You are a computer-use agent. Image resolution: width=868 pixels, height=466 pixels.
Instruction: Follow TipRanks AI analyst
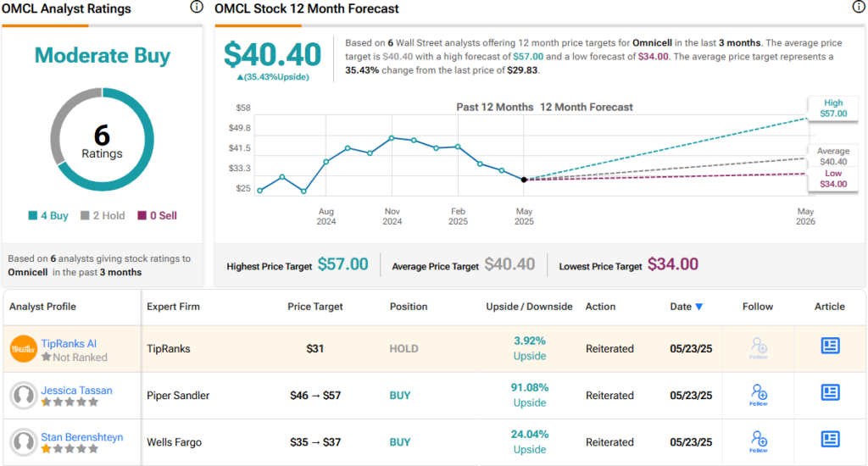point(759,348)
